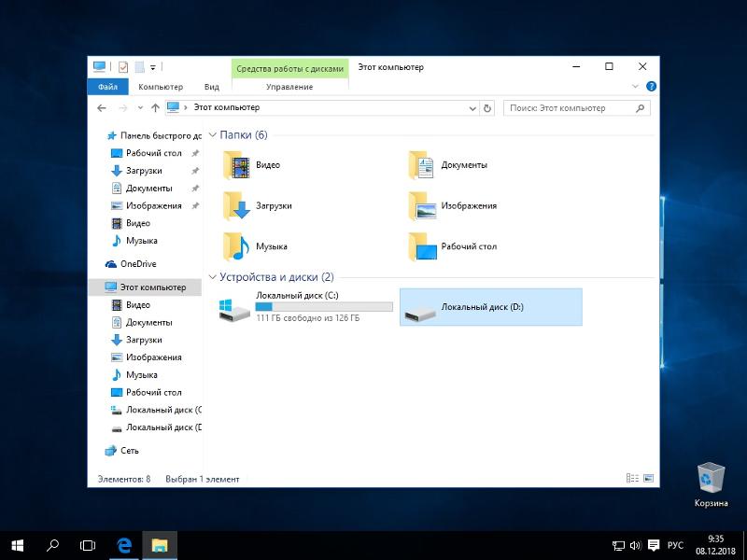
Task: Open the Управление ribbon tab
Action: [x=289, y=87]
